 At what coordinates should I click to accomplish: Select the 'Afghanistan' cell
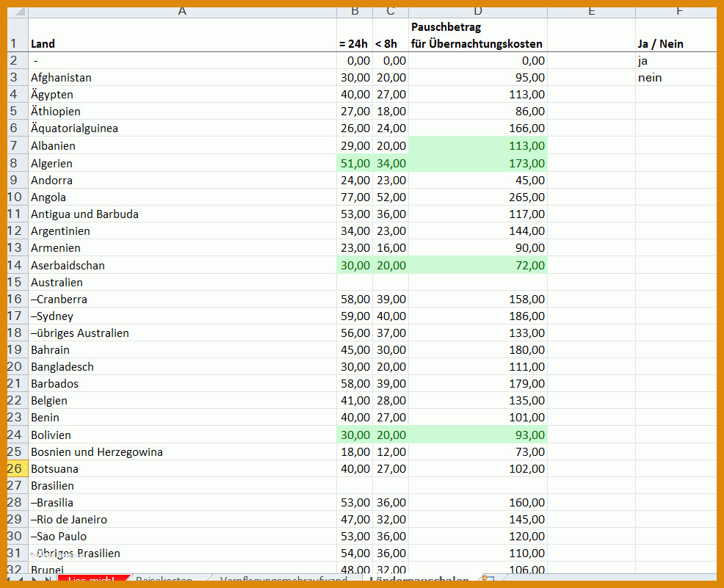point(182,78)
